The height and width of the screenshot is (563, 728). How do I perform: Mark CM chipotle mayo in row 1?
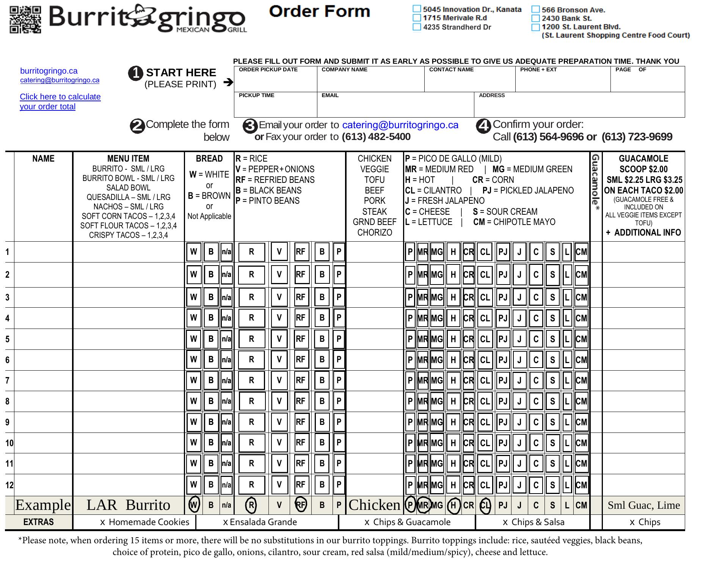click(581, 252)
